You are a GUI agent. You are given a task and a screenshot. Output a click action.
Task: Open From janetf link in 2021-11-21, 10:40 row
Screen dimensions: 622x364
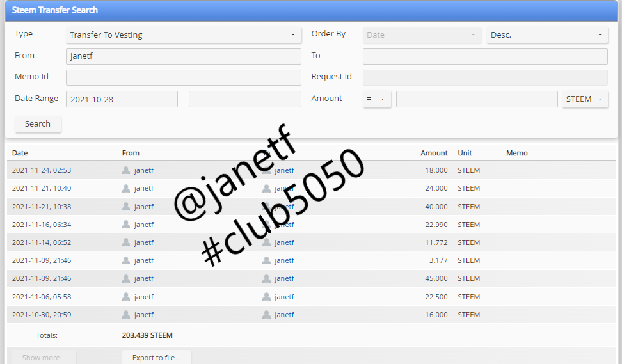click(x=143, y=188)
